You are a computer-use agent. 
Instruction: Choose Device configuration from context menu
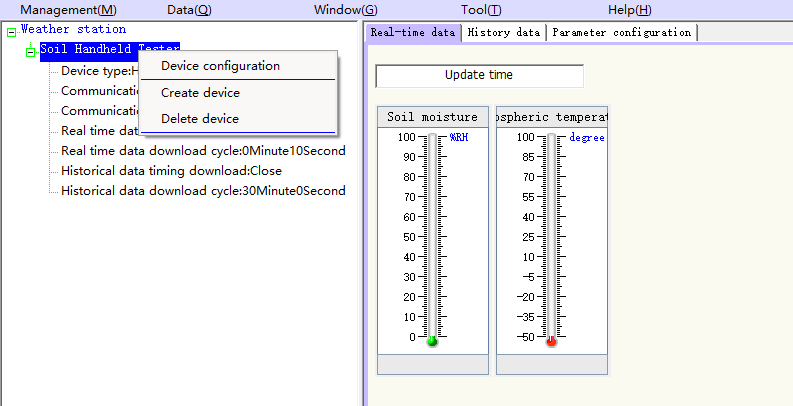point(220,66)
